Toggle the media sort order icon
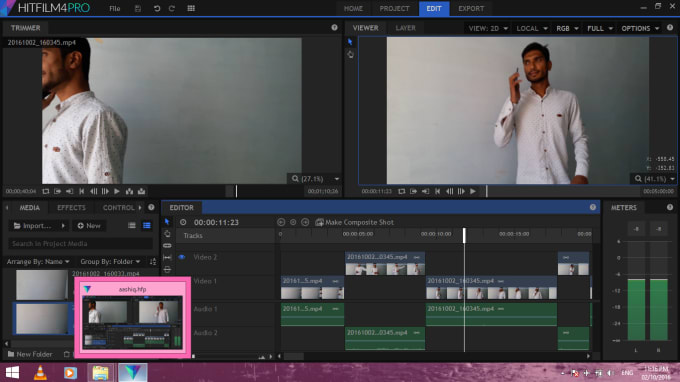This screenshot has width=680, height=382. [x=153, y=261]
